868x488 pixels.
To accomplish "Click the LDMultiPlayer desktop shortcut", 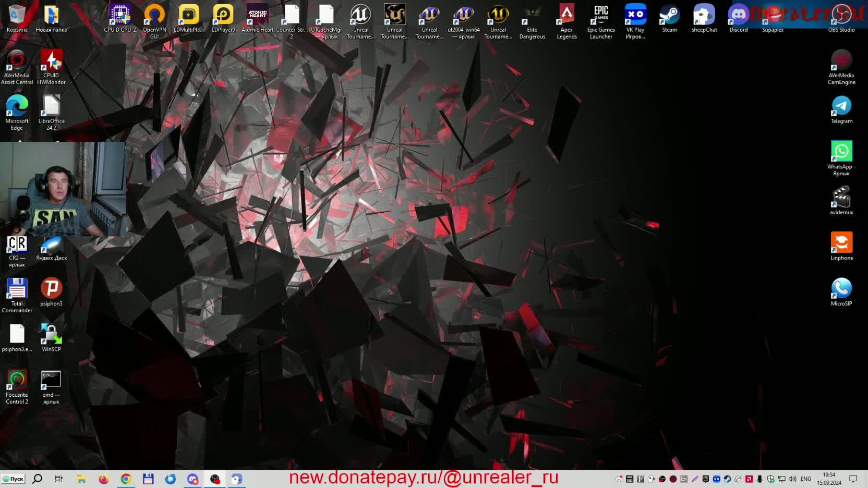I will [189, 19].
